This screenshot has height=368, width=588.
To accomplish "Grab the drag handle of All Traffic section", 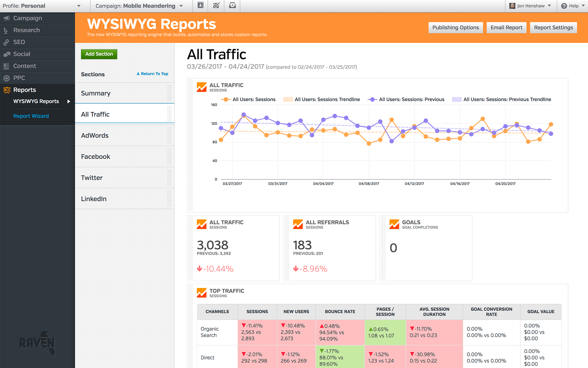I will pyautogui.click(x=169, y=114).
